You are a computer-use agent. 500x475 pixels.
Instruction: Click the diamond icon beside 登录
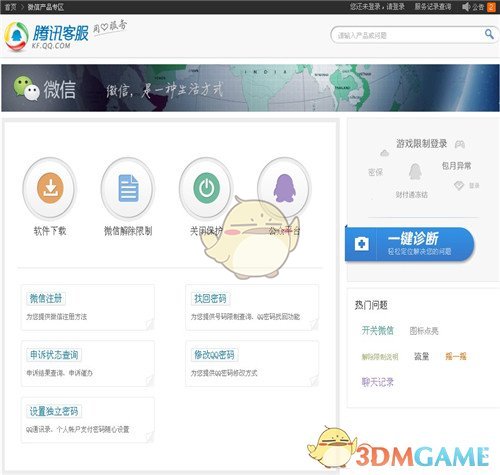(459, 185)
